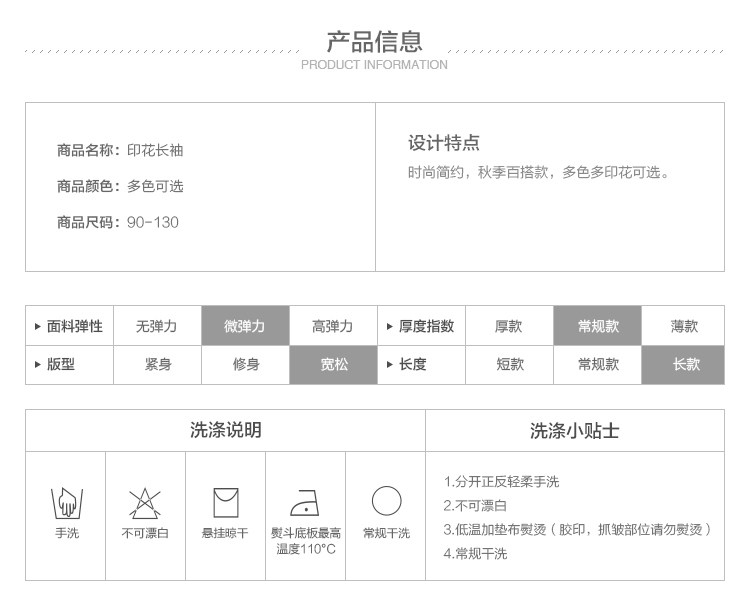
Task: Click the 90-130 size value
Action: [x=153, y=222]
